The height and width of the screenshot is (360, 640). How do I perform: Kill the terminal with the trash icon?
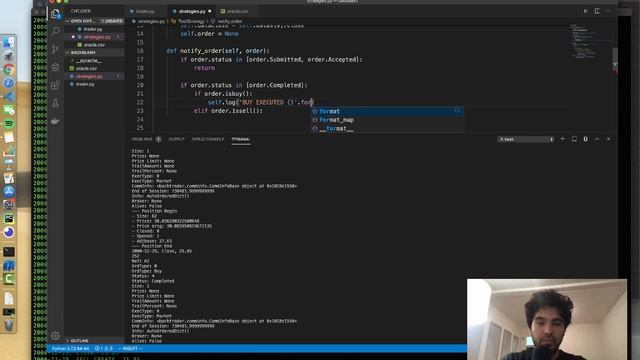[x=585, y=139]
